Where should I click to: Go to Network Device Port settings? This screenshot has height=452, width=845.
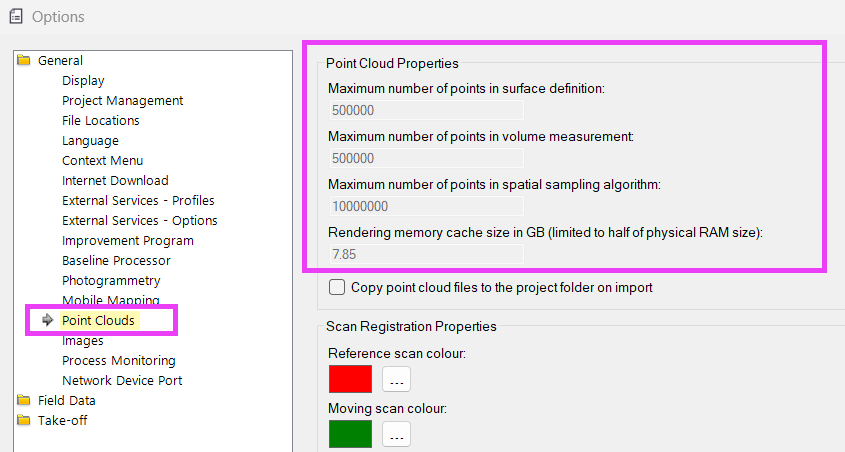pyautogui.click(x=122, y=381)
